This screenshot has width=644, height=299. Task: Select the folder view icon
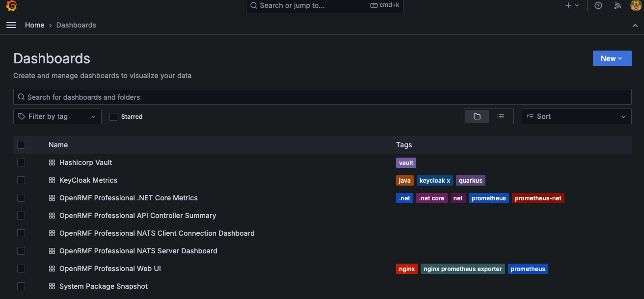tap(477, 116)
